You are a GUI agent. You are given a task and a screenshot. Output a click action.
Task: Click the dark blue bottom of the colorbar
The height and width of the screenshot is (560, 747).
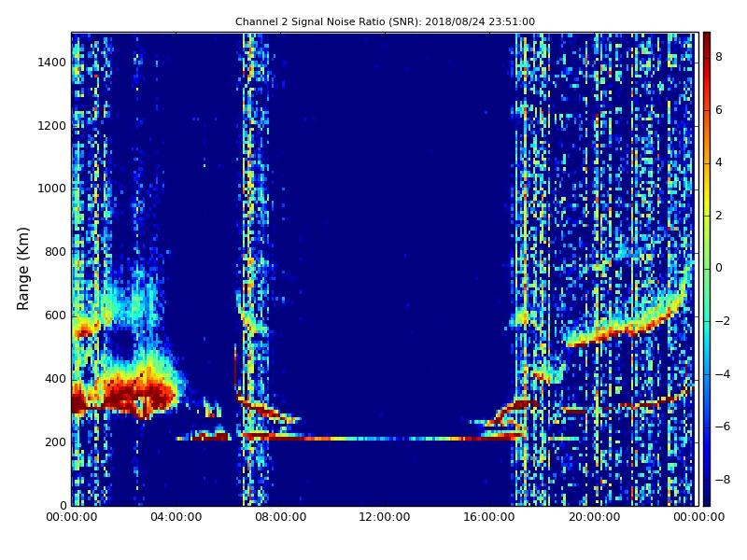click(x=707, y=497)
